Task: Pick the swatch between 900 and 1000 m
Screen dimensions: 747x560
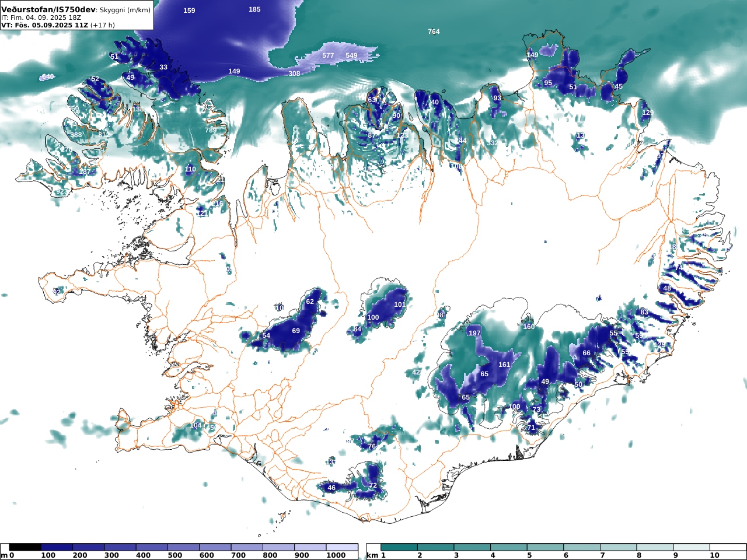Action: (x=309, y=547)
